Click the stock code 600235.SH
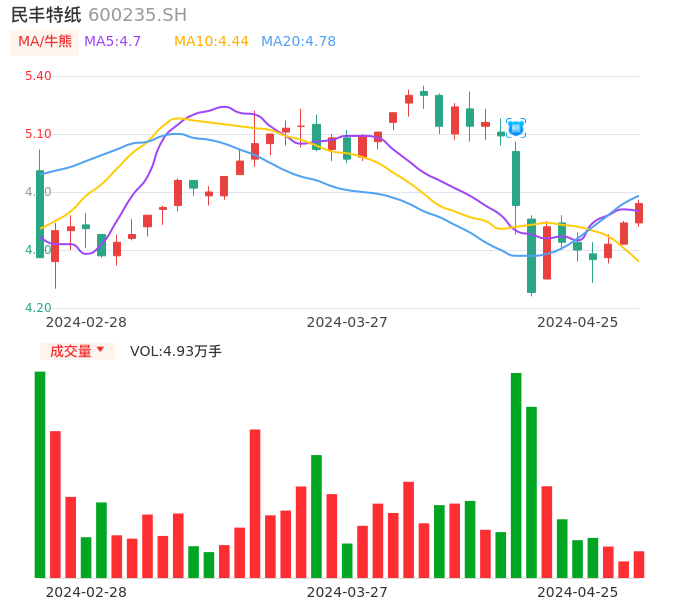This screenshot has width=686, height=606. pyautogui.click(x=137, y=15)
